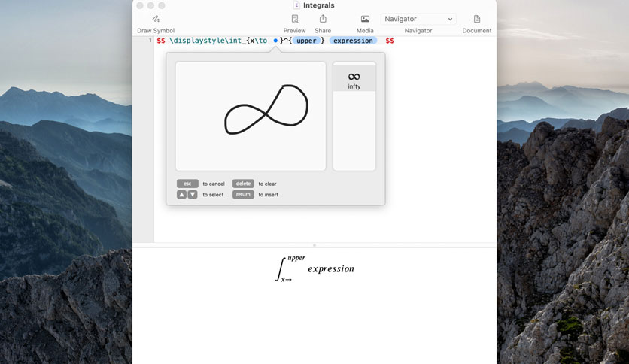Expand the Navigator dropdown
The height and width of the screenshot is (364, 629).
click(418, 19)
